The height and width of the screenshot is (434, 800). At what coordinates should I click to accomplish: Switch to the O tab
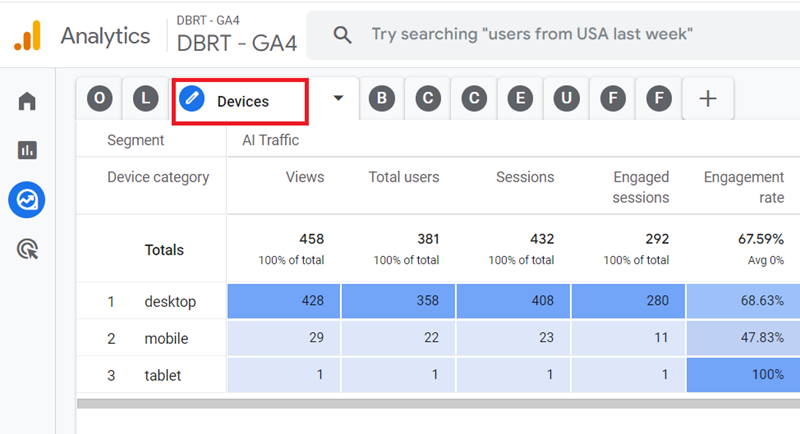[x=100, y=98]
